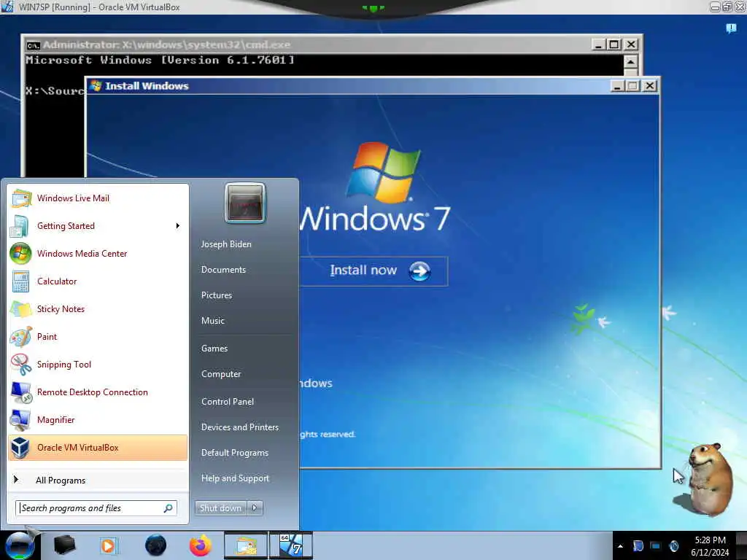Click Install now button
The width and height of the screenshot is (747, 560).
point(374,271)
